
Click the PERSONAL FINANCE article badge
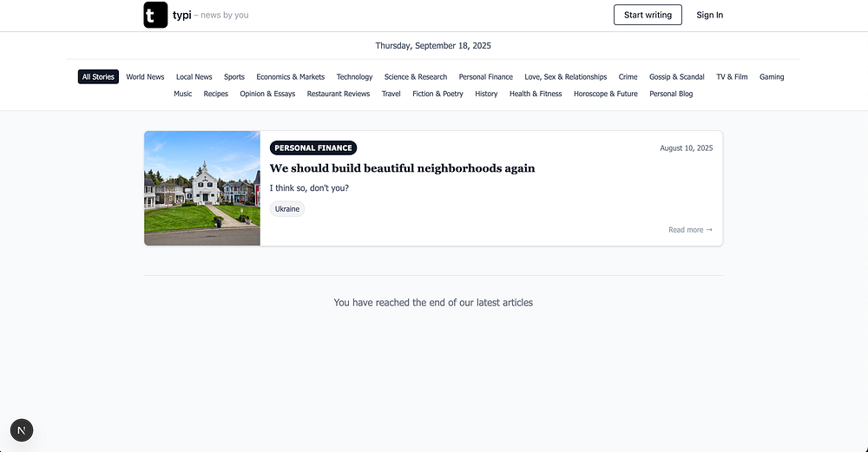(x=313, y=147)
